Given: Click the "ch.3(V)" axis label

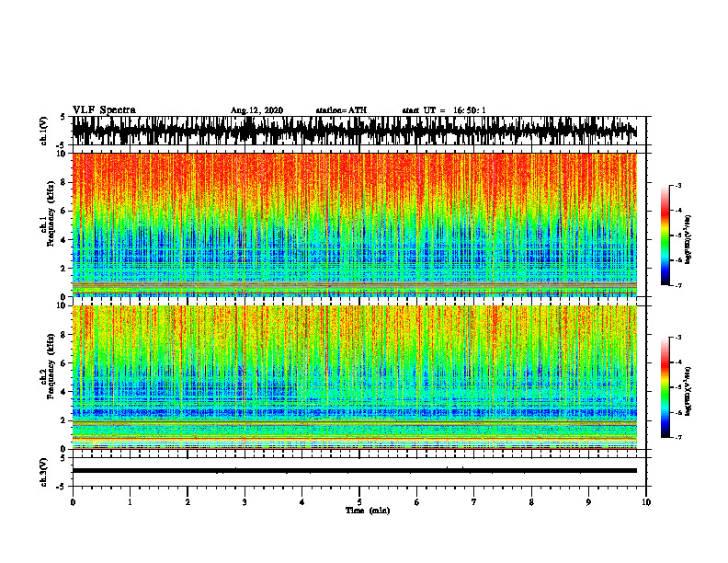Looking at the screenshot, I should (44, 473).
